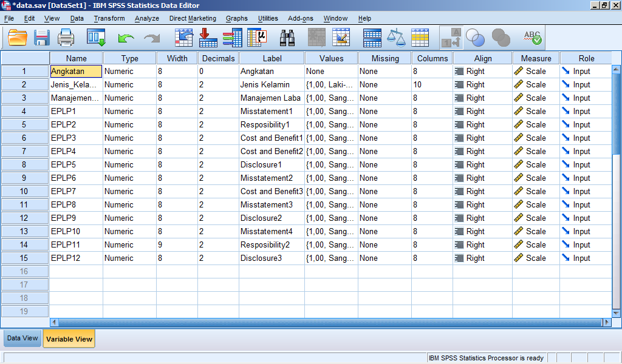This screenshot has height=364, width=622.
Task: Click the EPLP11 Width cell showing 9
Action: (177, 244)
